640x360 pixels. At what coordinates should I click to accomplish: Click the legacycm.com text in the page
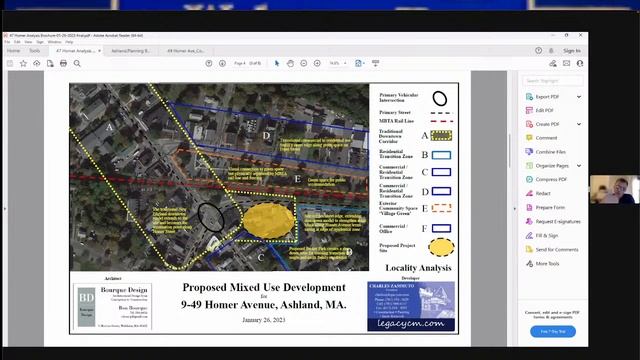[x=411, y=324]
